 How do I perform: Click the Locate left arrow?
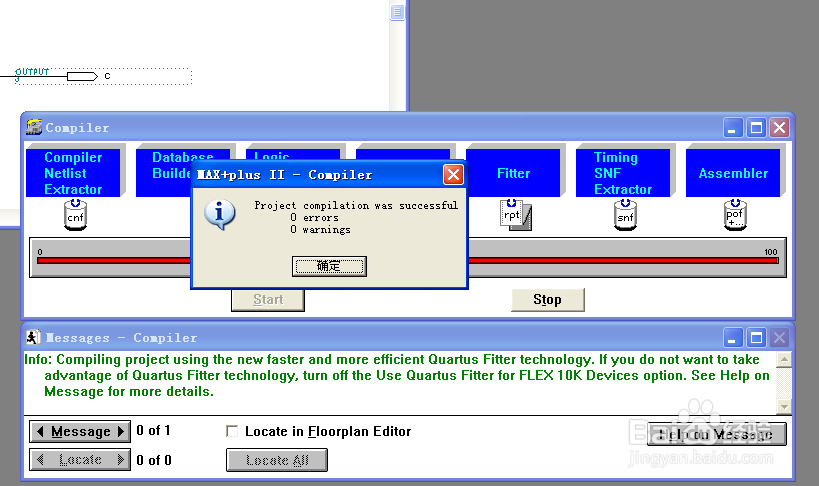40,460
